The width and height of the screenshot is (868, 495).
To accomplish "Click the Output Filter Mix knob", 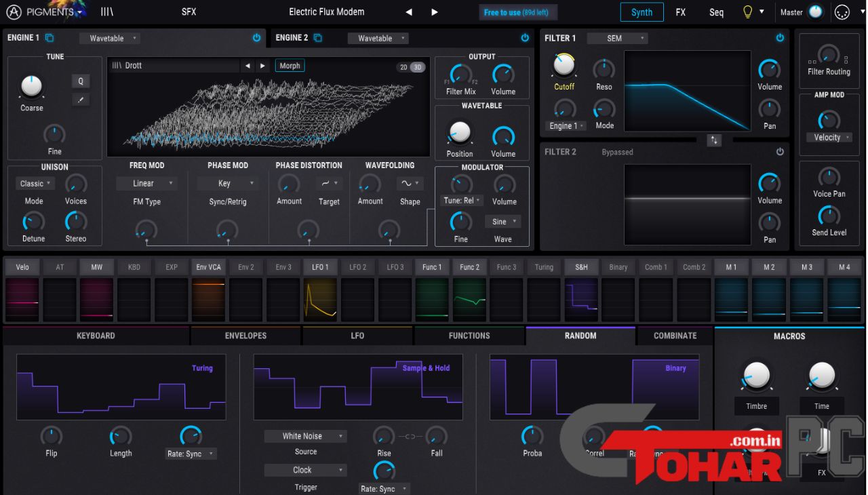I will point(461,74).
